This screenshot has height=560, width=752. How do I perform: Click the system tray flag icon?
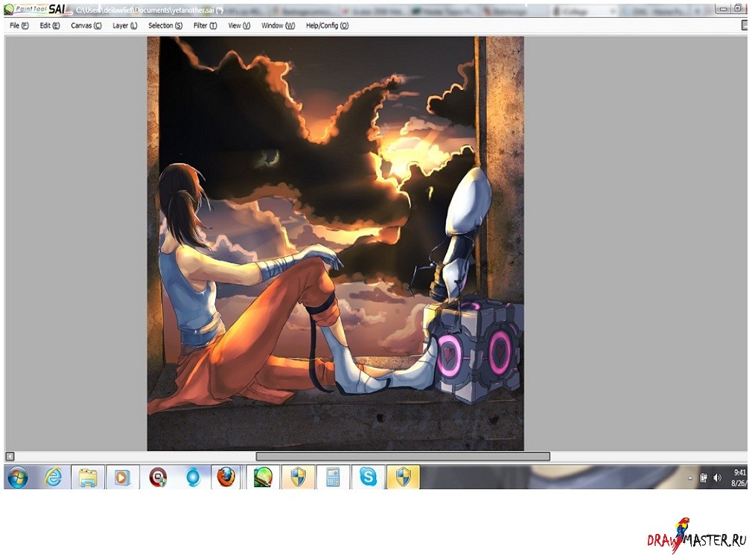click(x=704, y=477)
